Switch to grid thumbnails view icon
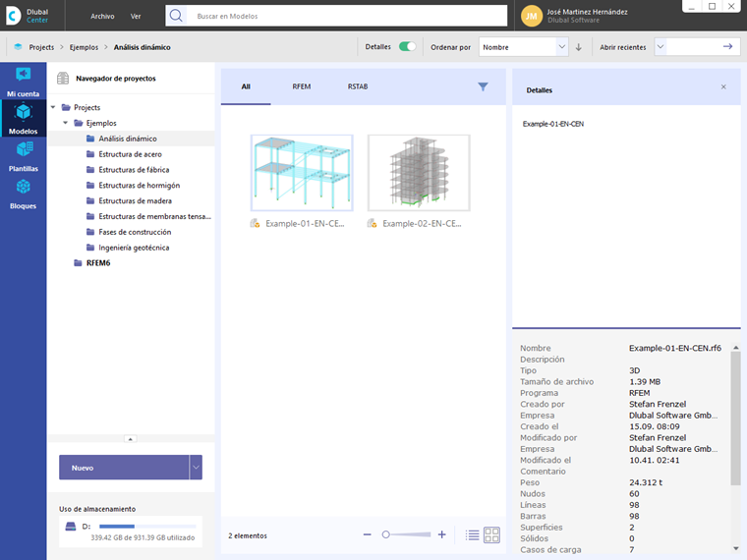The width and height of the screenshot is (747, 560). (x=491, y=535)
